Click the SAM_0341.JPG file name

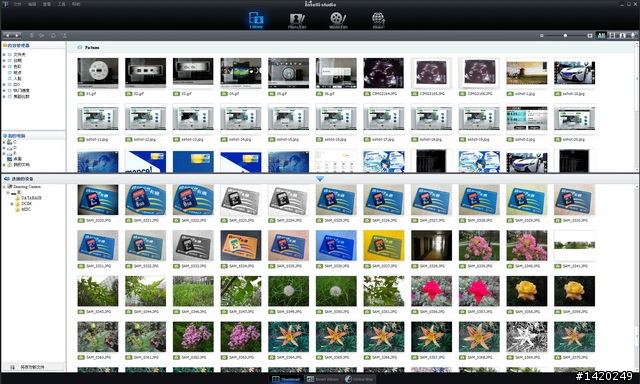[x=575, y=266]
